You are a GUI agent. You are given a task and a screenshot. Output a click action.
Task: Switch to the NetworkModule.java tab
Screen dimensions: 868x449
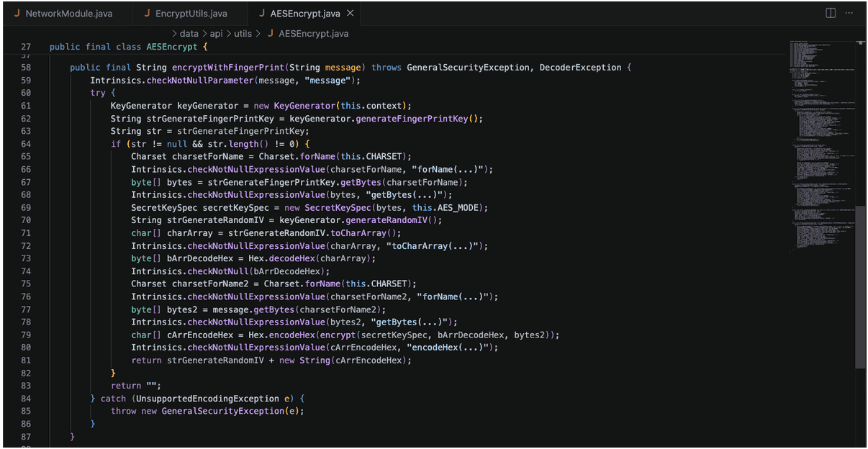pyautogui.click(x=62, y=14)
